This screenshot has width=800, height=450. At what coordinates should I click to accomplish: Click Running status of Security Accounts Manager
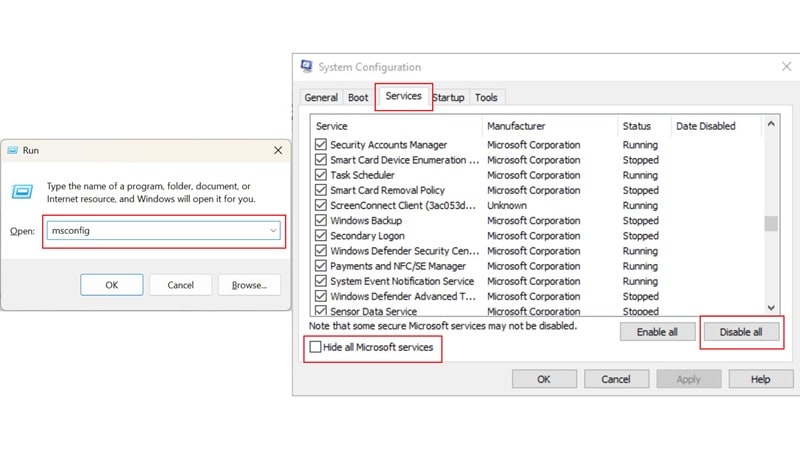(640, 144)
